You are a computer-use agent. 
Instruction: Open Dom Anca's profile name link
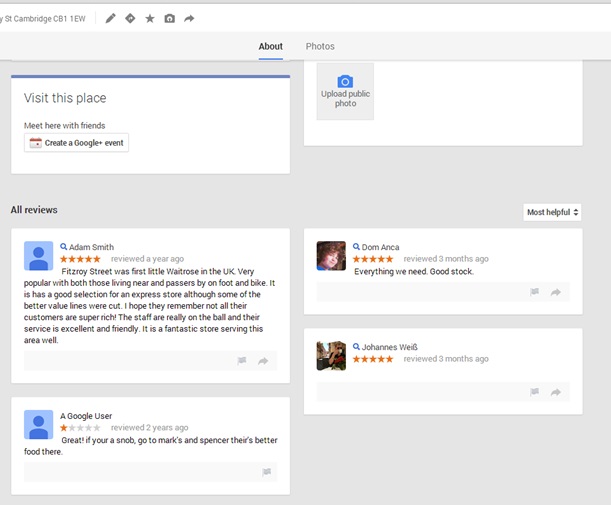point(380,247)
